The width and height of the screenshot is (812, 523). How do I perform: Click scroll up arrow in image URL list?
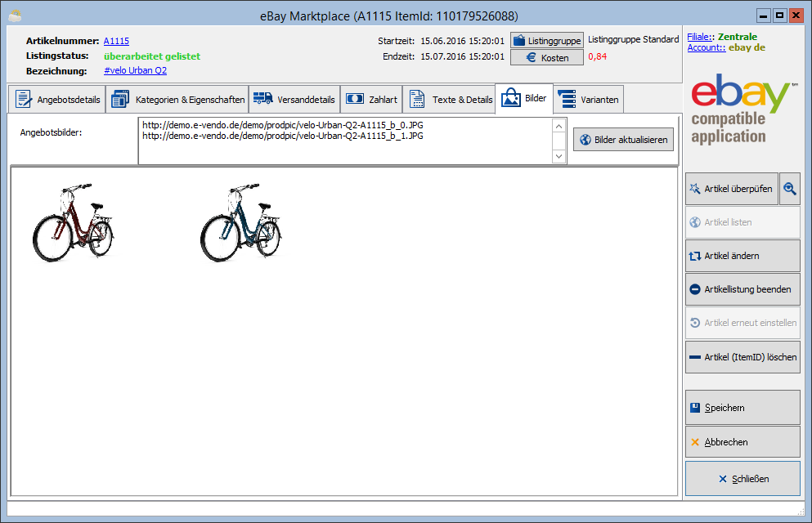559,126
